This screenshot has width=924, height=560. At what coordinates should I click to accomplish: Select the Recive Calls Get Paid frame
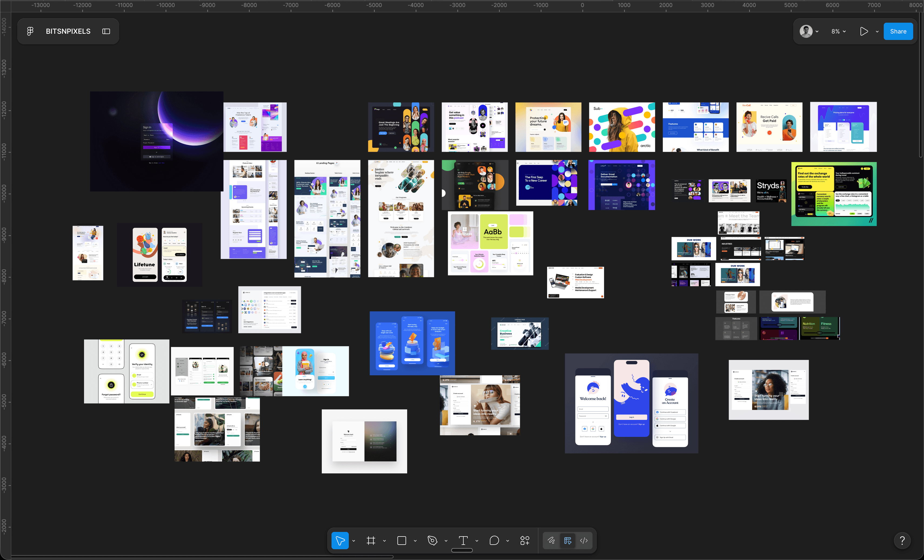coord(769,127)
